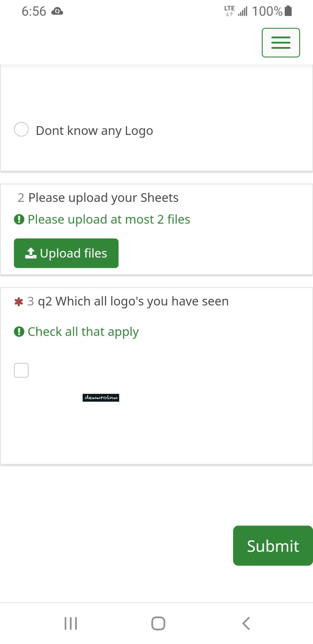The width and height of the screenshot is (313, 644).
Task: Tap the Android back arrow
Action: click(x=246, y=623)
